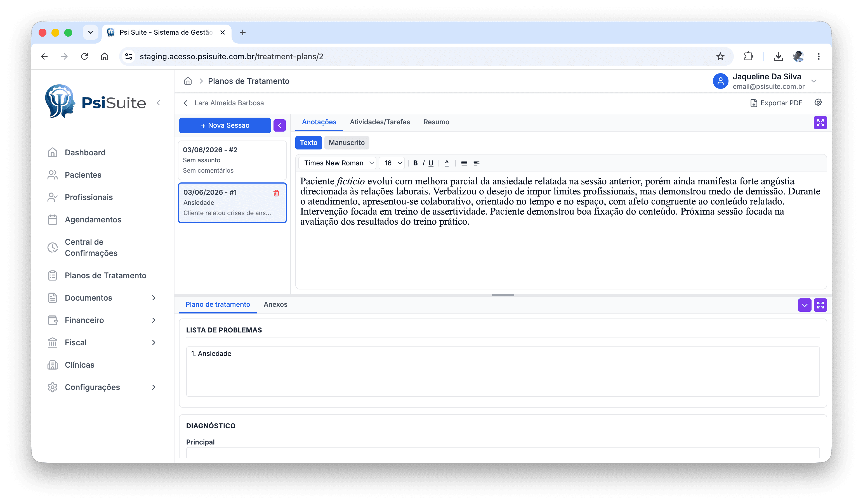Image resolution: width=863 pixels, height=504 pixels.
Task: Select session card 03/06/2026 - #1
Action: coord(232,203)
